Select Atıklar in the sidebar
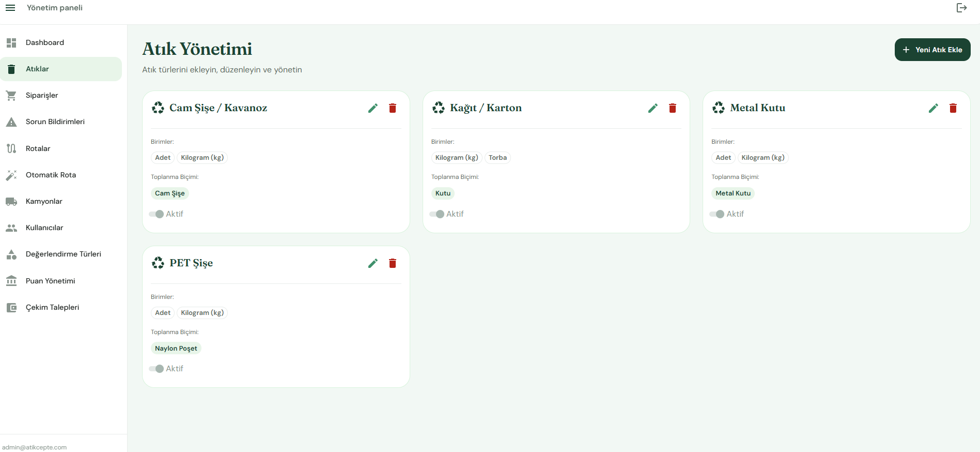This screenshot has width=980, height=452. click(x=61, y=69)
